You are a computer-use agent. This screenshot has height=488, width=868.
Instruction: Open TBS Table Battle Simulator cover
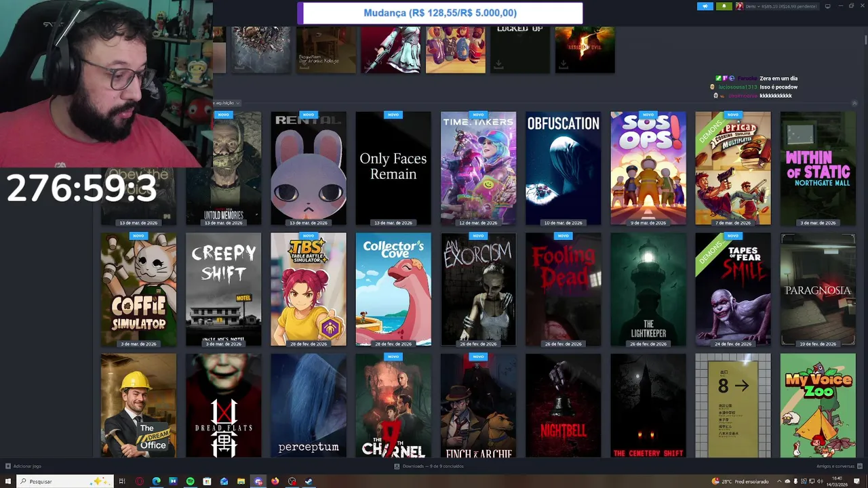(309, 289)
